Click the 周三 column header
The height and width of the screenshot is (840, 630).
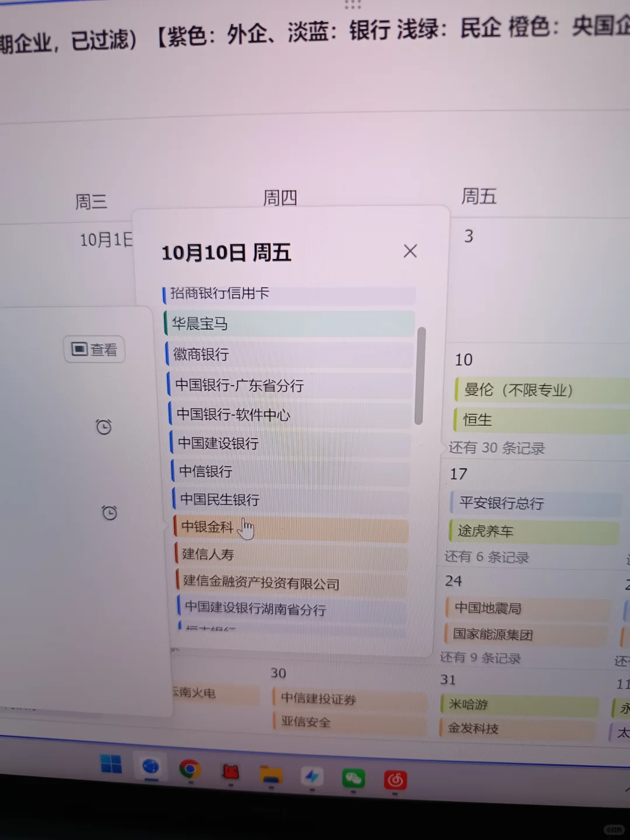click(91, 202)
